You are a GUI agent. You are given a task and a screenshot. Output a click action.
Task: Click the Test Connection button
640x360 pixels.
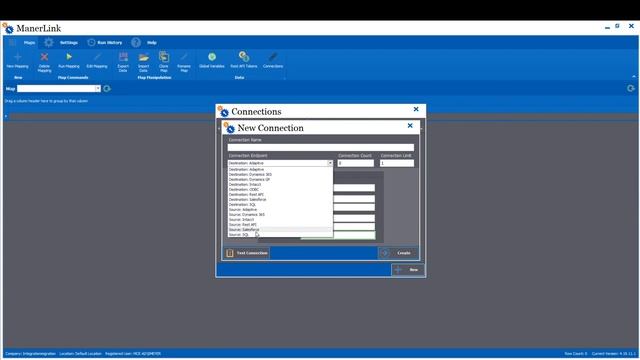tap(247, 253)
